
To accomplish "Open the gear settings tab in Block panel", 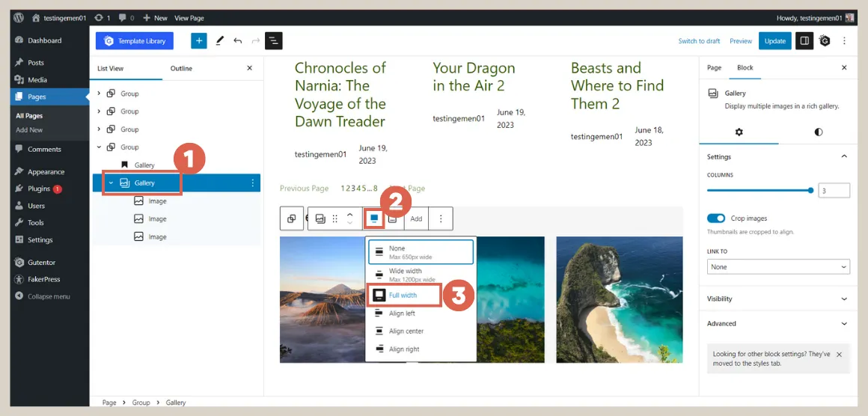I will tap(739, 132).
